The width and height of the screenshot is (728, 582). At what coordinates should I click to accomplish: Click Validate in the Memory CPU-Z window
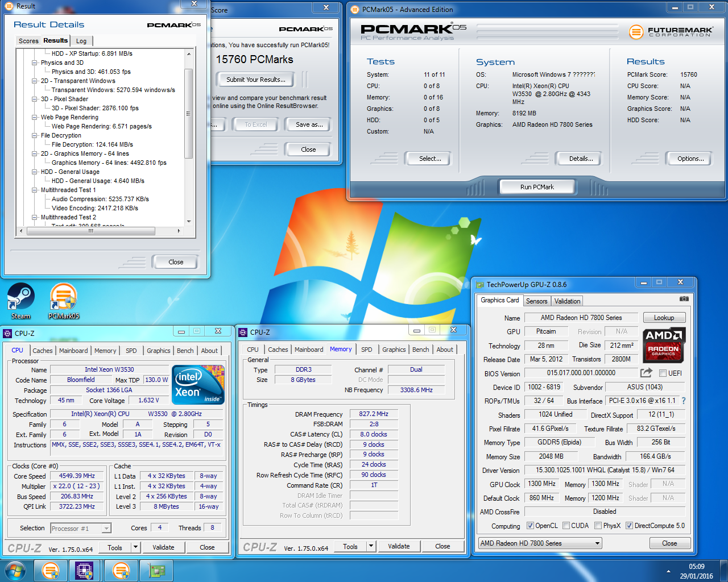coord(399,546)
